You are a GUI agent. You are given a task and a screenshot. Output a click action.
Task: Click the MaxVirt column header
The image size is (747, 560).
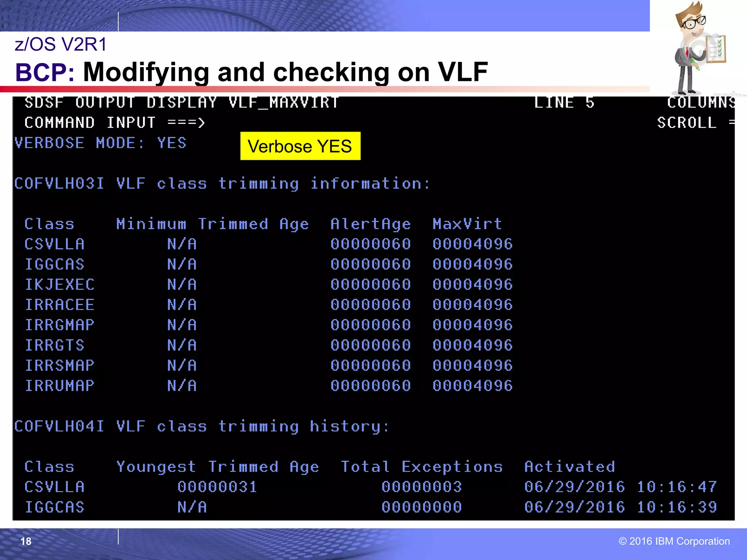click(467, 224)
